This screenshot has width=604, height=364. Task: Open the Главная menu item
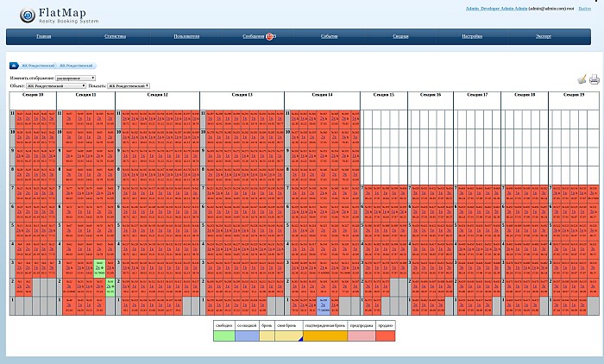coord(43,36)
